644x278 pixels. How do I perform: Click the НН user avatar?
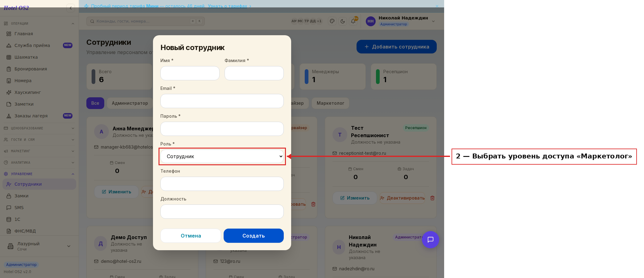370,21
